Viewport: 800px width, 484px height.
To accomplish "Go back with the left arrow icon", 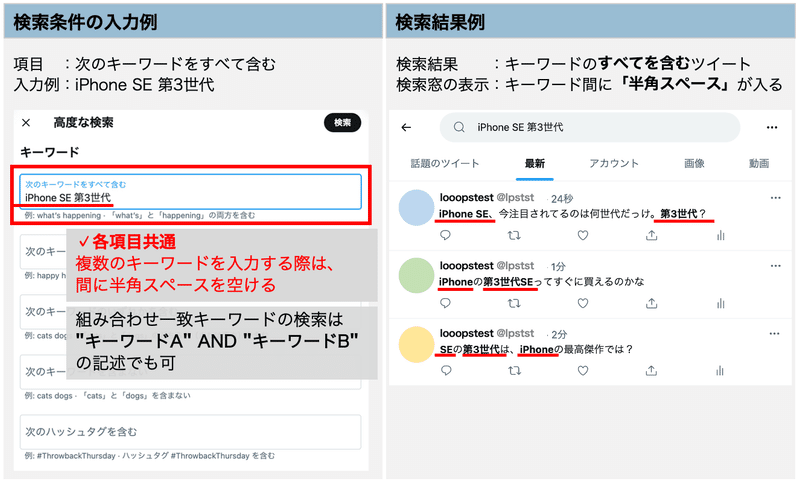I will pyautogui.click(x=406, y=127).
